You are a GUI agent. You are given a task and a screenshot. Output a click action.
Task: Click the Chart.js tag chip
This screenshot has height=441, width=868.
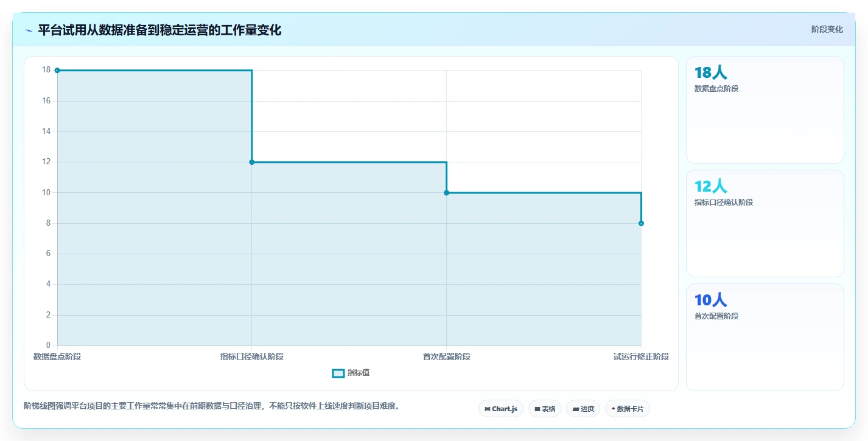[501, 409]
